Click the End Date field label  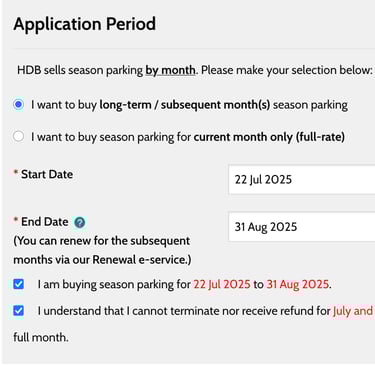(x=44, y=222)
